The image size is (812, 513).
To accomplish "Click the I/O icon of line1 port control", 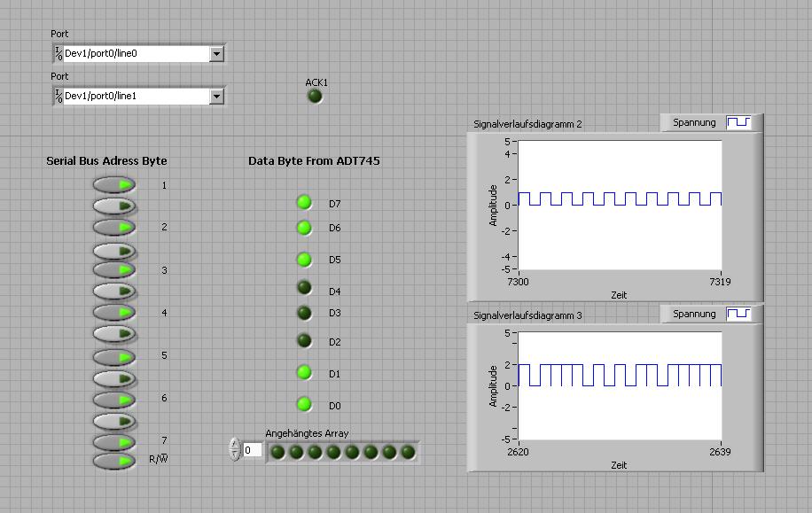I will coord(59,96).
